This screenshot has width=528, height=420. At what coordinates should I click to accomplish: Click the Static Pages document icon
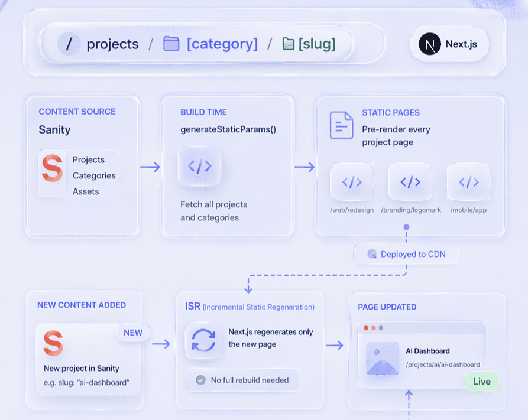341,125
